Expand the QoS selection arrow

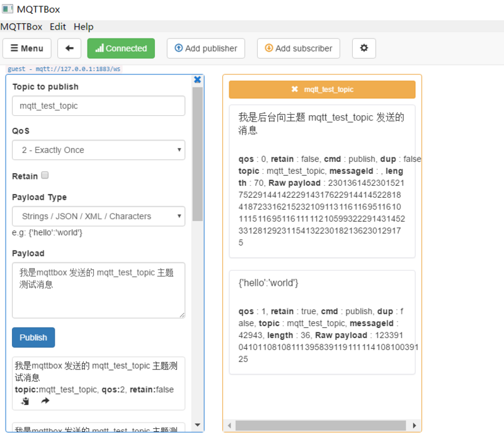click(x=179, y=150)
